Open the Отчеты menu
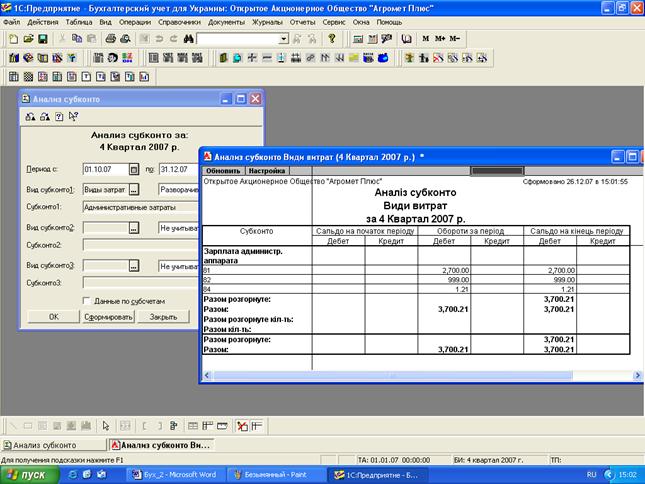 tap(302, 22)
